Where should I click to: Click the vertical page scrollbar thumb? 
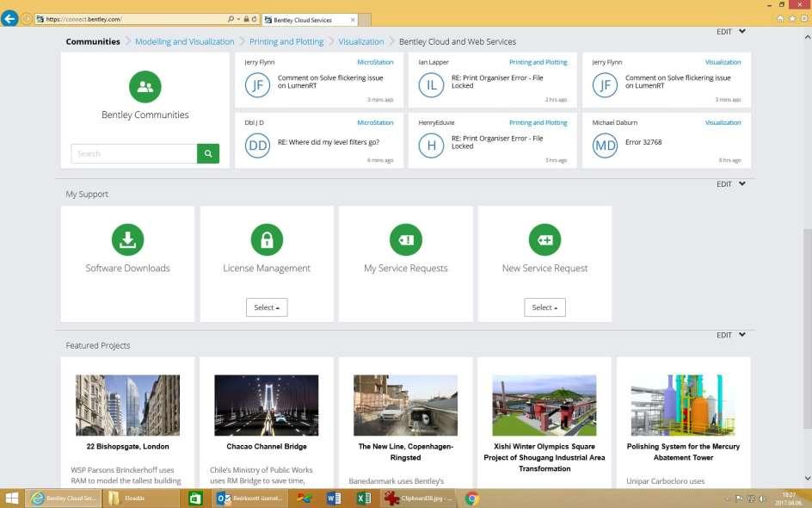pyautogui.click(x=808, y=327)
